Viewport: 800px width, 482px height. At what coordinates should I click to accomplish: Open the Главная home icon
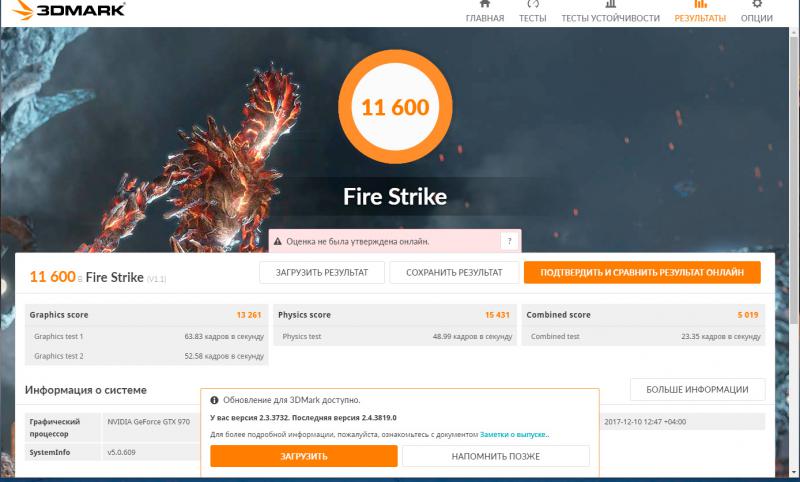coord(485,5)
